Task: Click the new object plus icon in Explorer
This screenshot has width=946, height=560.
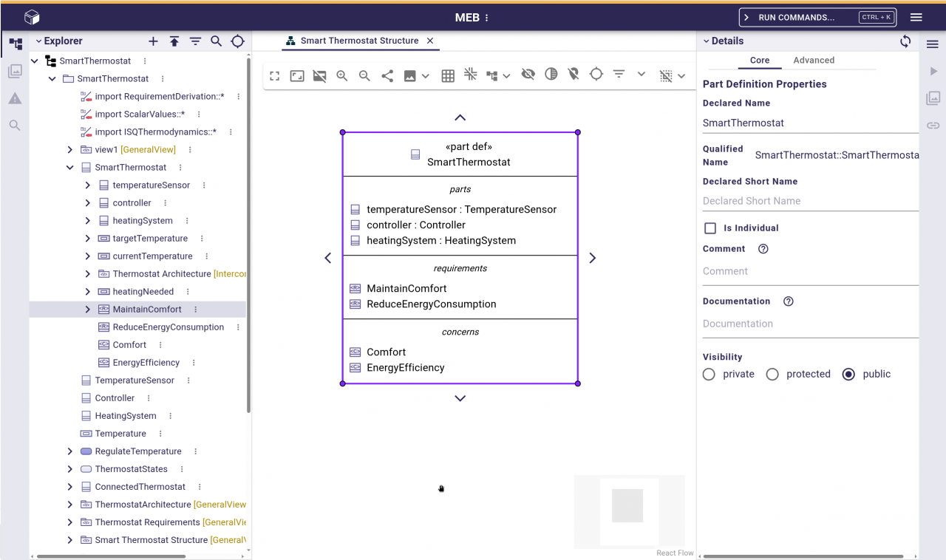Action: point(153,41)
